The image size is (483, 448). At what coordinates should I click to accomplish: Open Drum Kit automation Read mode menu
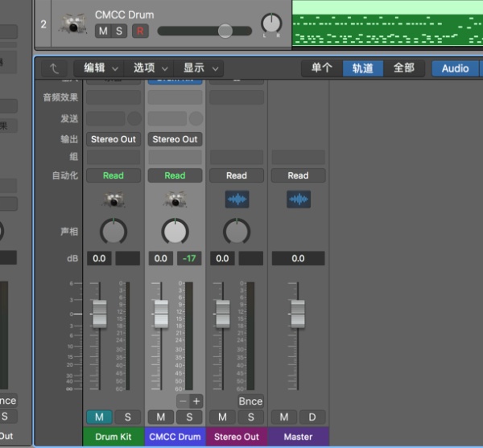[x=114, y=175]
